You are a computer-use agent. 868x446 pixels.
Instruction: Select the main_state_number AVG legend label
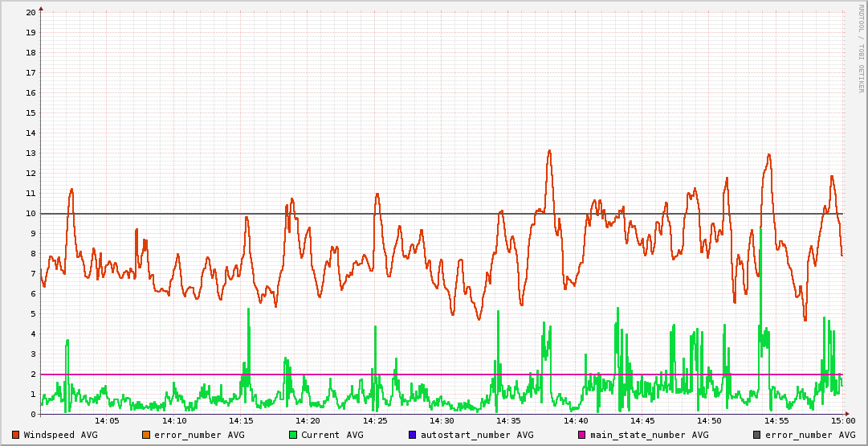(x=649, y=435)
